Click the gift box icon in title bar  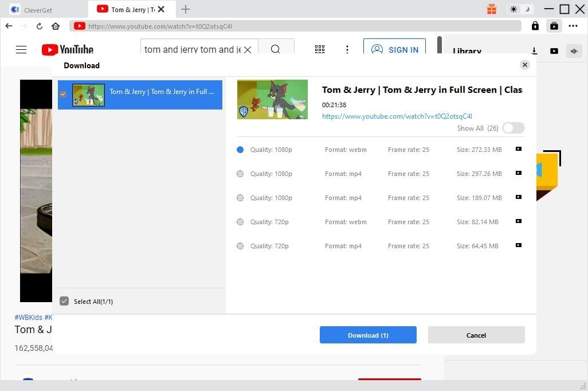tap(492, 9)
